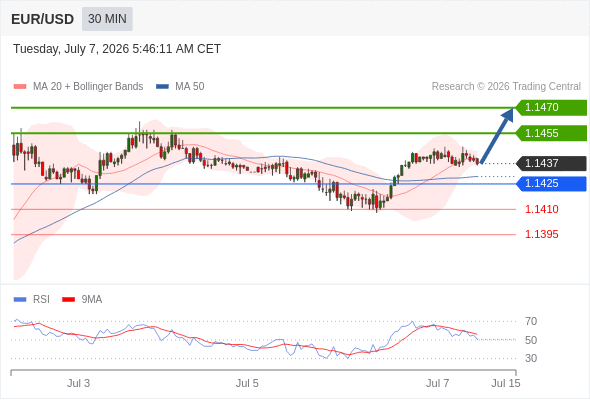The width and height of the screenshot is (590, 400).
Task: Select the 1.1437 current price tag
Action: [551, 163]
